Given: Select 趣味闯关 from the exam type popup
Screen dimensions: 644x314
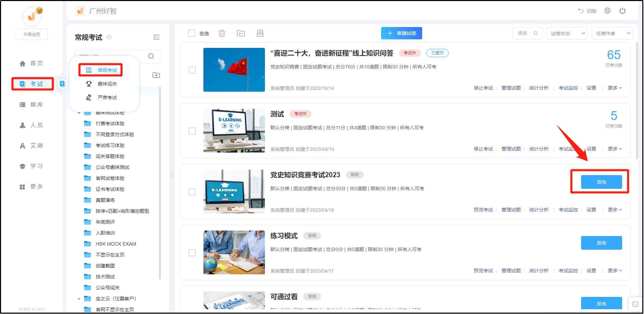Looking at the screenshot, I should (x=106, y=84).
